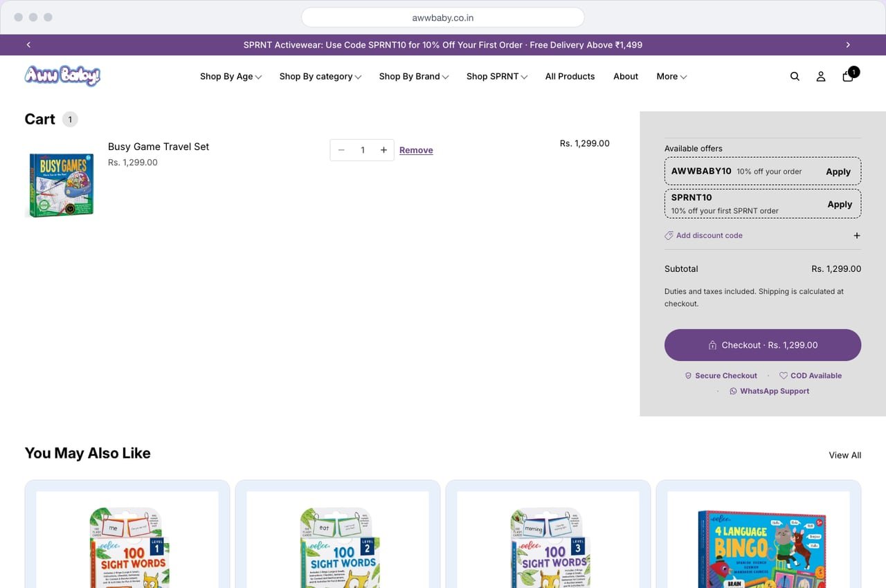Open All Products page
This screenshot has height=588, width=886.
coord(570,77)
